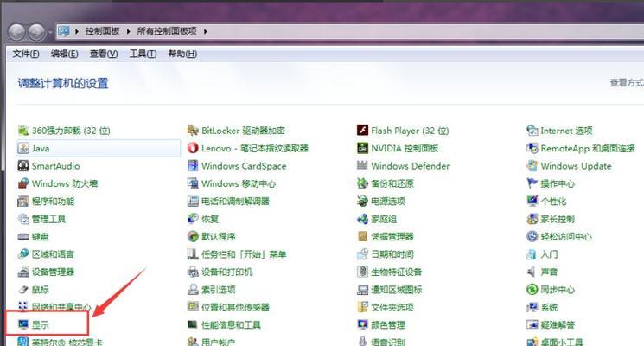Open the Flash Player icon
Viewport: 644px width, 346px height.
point(363,131)
